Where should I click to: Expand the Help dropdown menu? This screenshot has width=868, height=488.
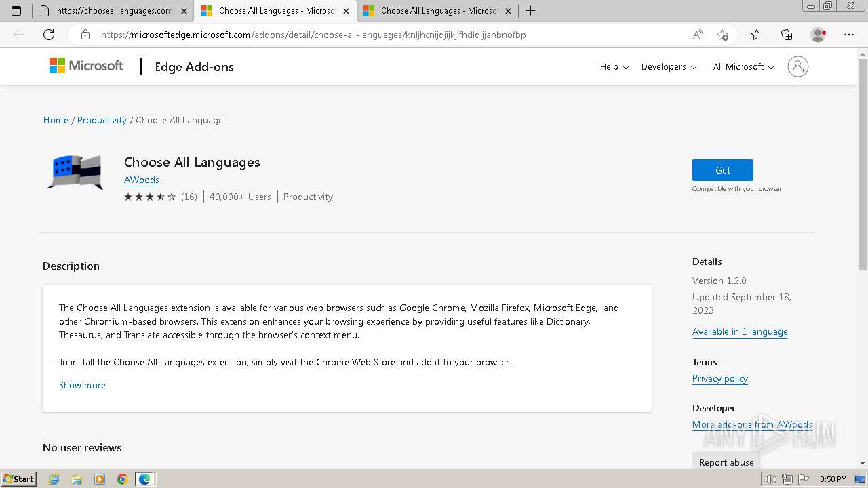click(614, 66)
